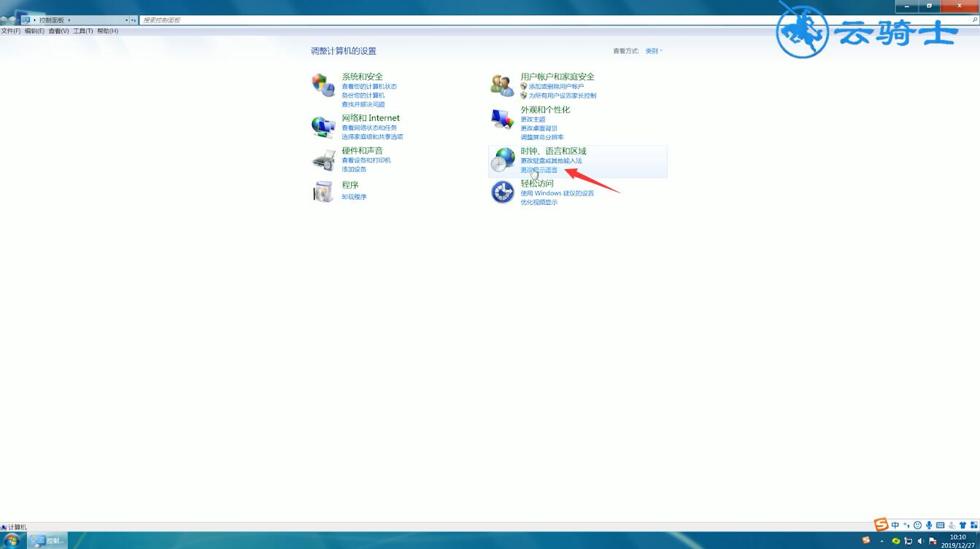The image size is (980, 549).
Task: Open the 硬件和声音 heading link
Action: tap(362, 151)
